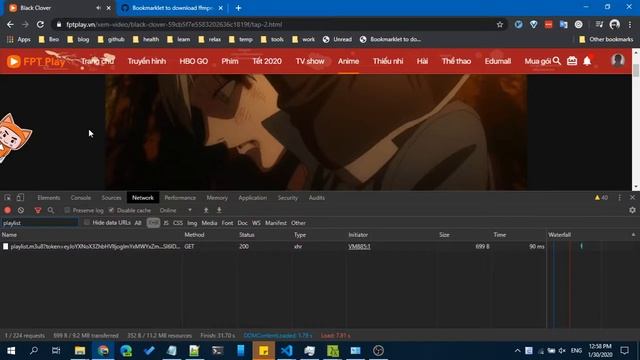Bookmark page with star icon
The image size is (640, 360).
pos(500,24)
